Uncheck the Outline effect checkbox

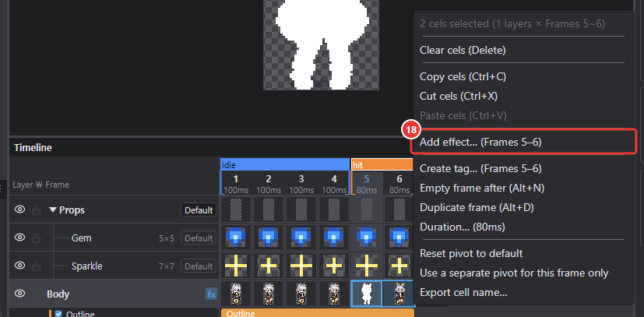(58, 314)
